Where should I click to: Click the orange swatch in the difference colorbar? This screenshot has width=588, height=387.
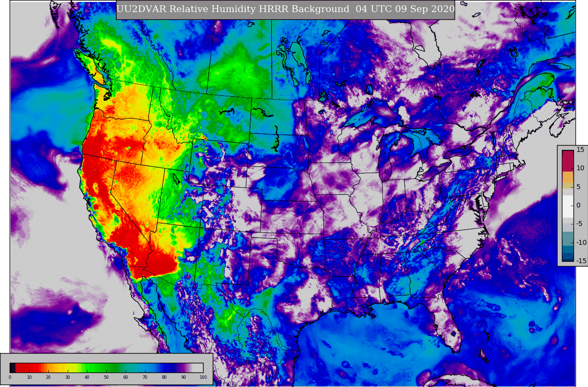coord(568,177)
